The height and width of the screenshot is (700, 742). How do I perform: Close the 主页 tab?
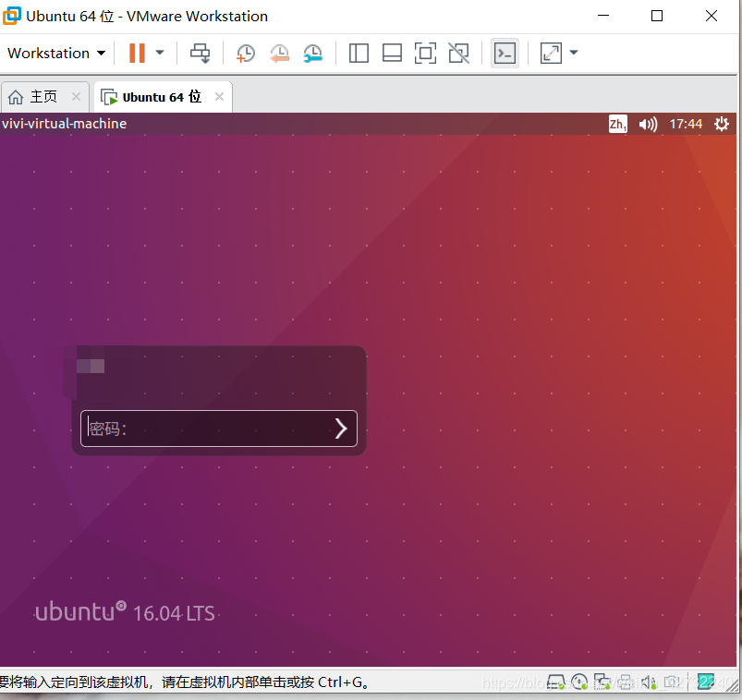(x=76, y=96)
